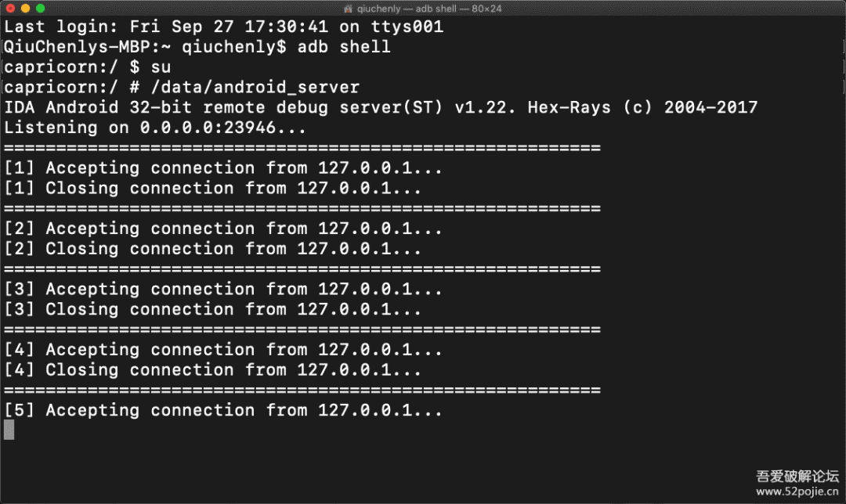Close the adb shell terminal window

tap(9, 8)
